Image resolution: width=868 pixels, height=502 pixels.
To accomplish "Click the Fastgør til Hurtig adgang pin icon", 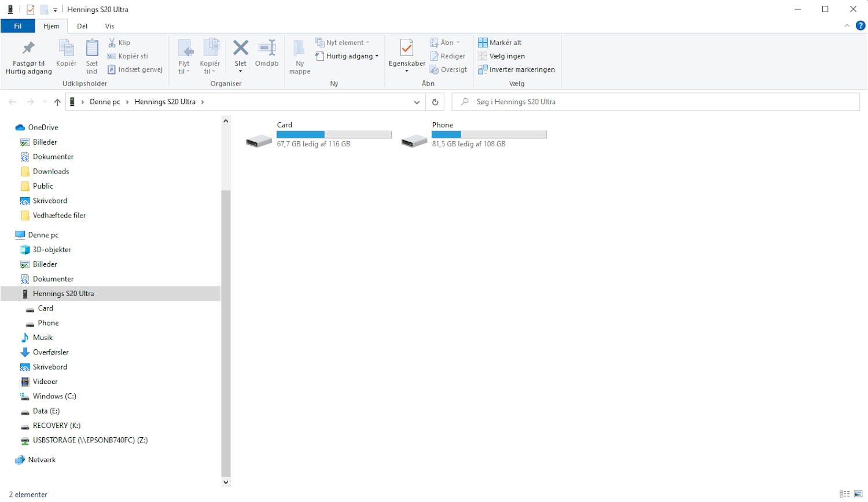I will tap(28, 49).
